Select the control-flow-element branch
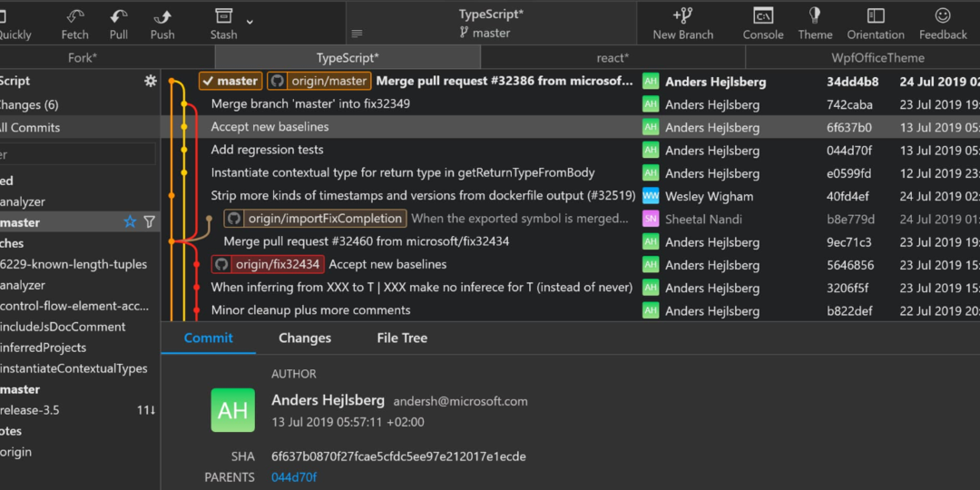The width and height of the screenshot is (980, 490). (x=74, y=307)
